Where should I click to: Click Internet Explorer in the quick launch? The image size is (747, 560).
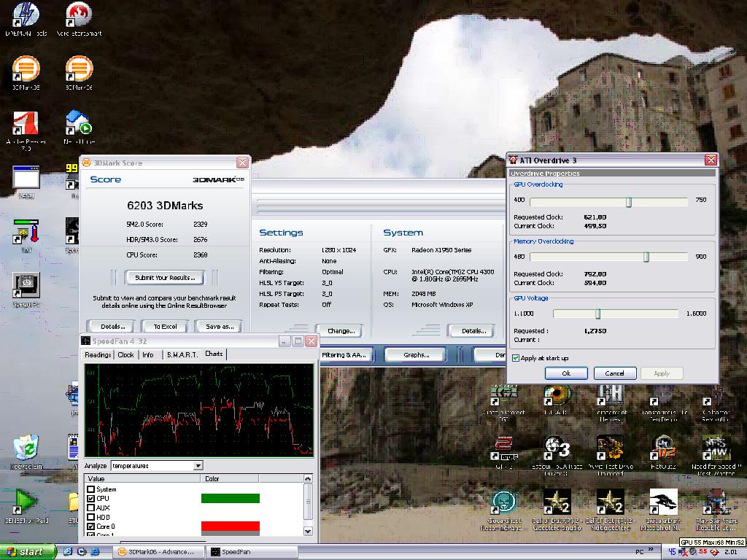coord(96,552)
